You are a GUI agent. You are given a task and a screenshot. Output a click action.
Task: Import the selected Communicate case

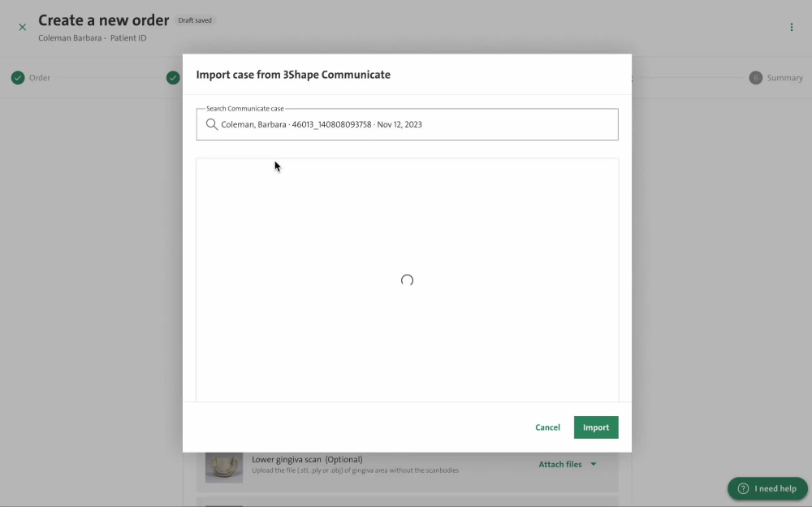[596, 427]
